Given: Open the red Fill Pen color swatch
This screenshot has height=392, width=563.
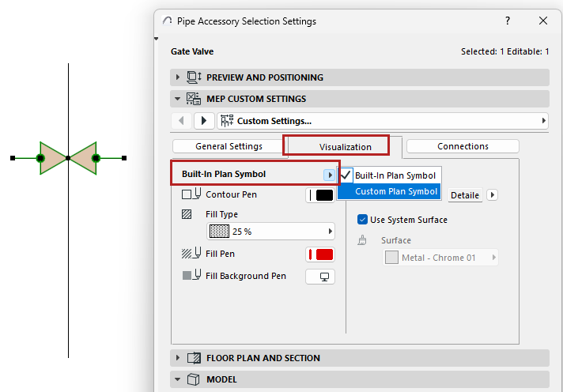Looking at the screenshot, I should coord(320,254).
